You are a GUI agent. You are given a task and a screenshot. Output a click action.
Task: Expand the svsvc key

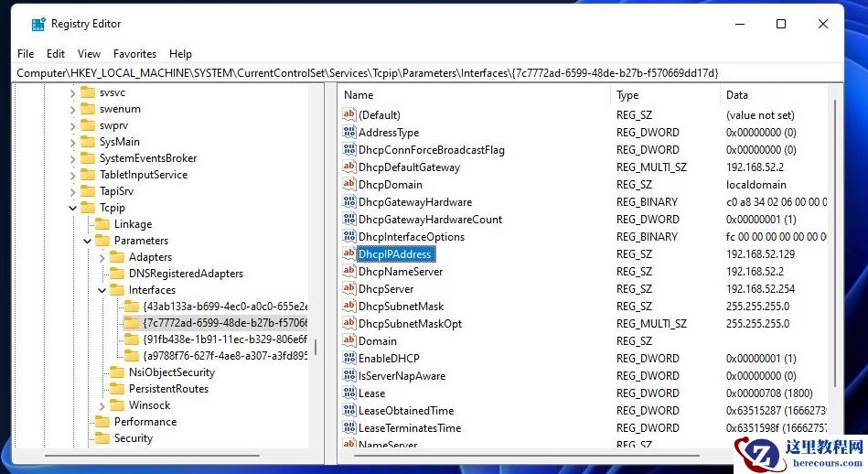(x=72, y=93)
